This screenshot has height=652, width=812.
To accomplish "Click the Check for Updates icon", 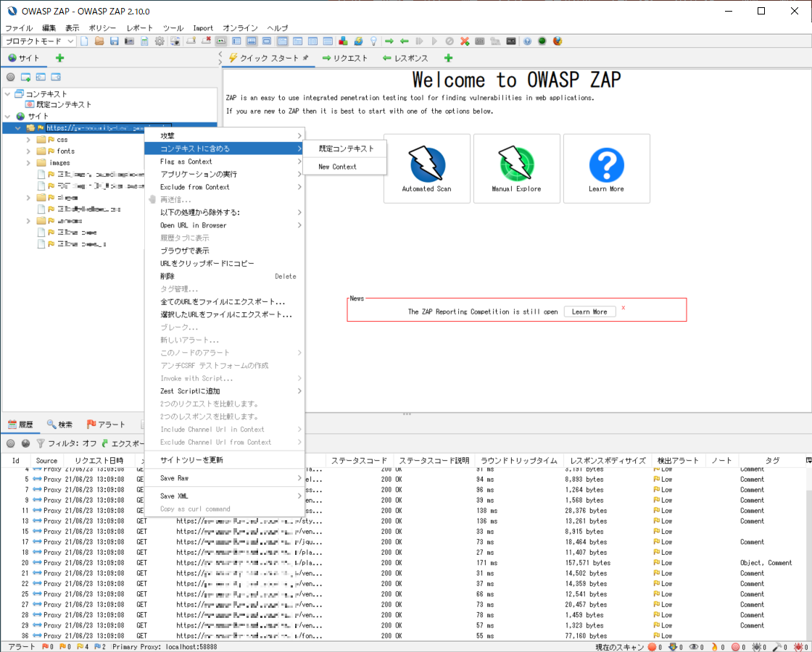I will (358, 41).
